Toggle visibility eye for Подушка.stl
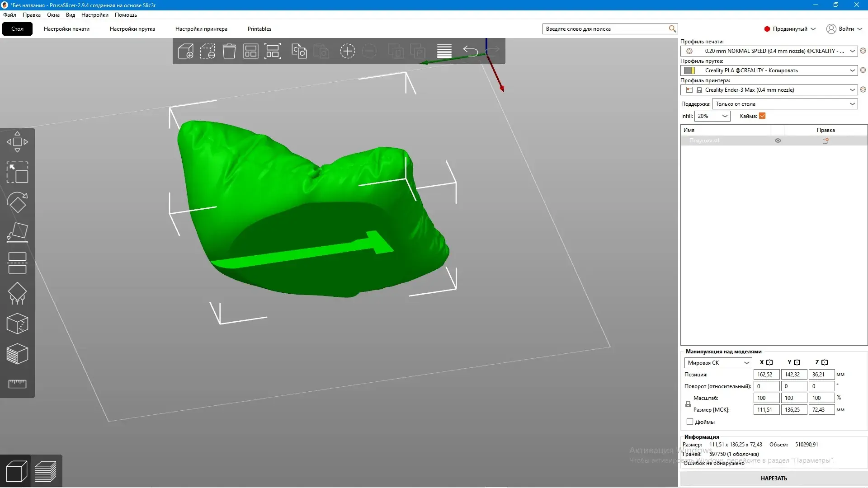Screen dimensions: 868x488 (778, 141)
